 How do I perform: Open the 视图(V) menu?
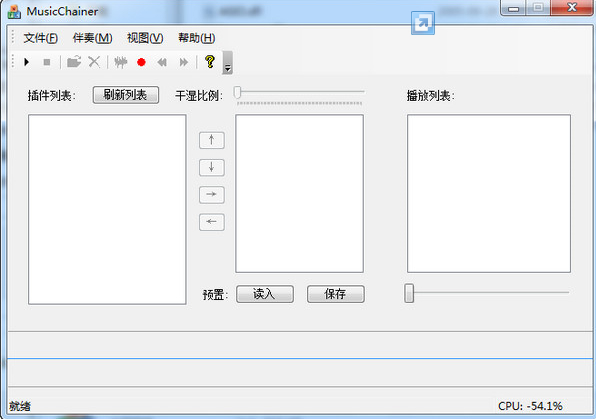tap(145, 38)
